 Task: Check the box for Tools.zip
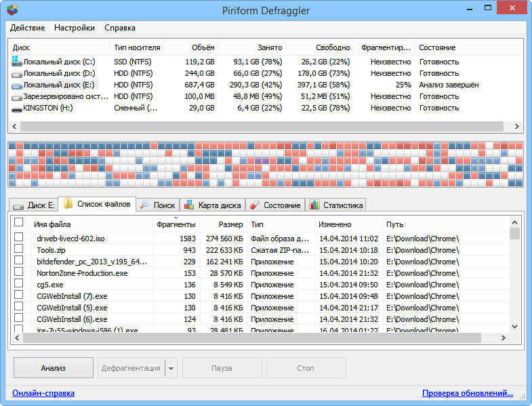pos(19,249)
